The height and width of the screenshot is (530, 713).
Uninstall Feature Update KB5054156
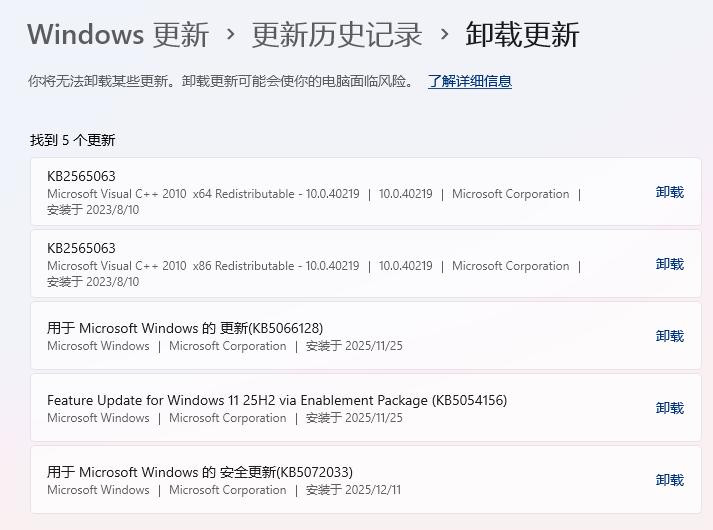coord(669,408)
